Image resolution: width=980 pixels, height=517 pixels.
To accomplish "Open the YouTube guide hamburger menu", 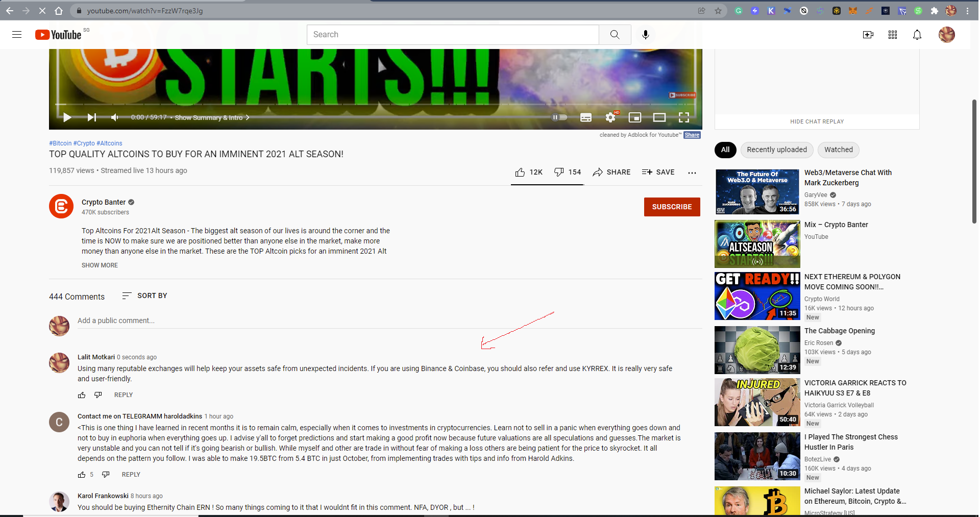I will (x=17, y=35).
